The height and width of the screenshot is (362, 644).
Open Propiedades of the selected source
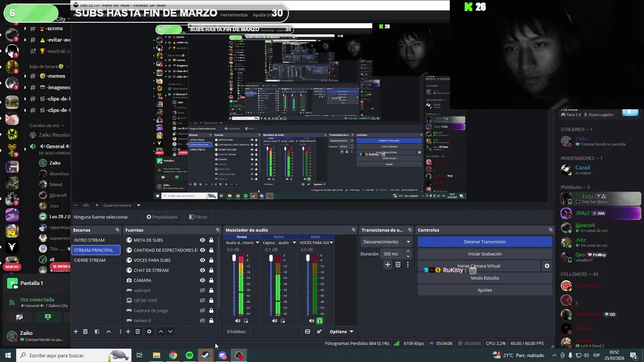[x=162, y=217]
